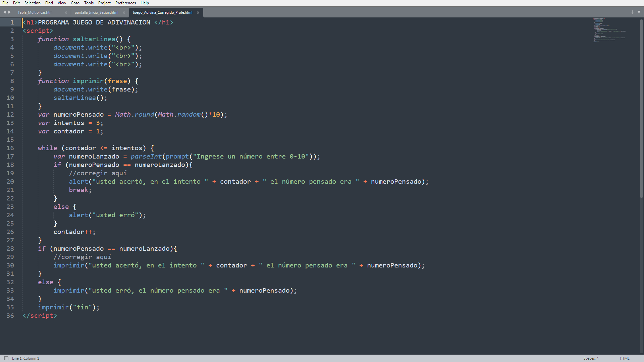Viewport: 644px width, 362px height.
Task: Click the break statement on line 21
Action: [78, 190]
